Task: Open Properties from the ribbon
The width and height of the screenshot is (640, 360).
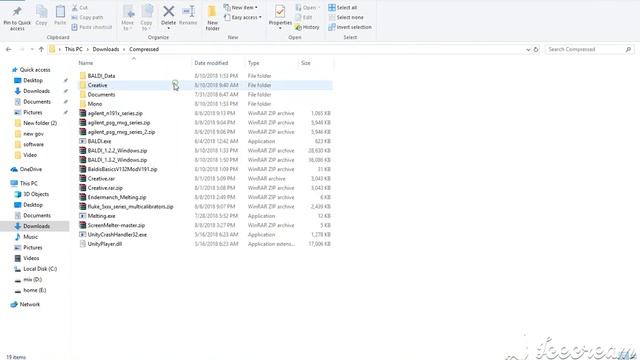Action: 280,18
